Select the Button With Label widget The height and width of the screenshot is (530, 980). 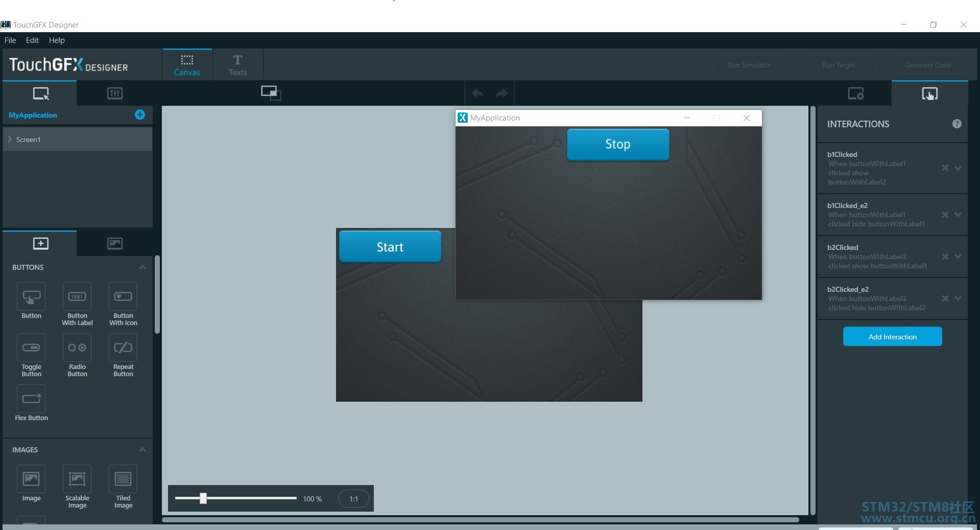point(77,304)
